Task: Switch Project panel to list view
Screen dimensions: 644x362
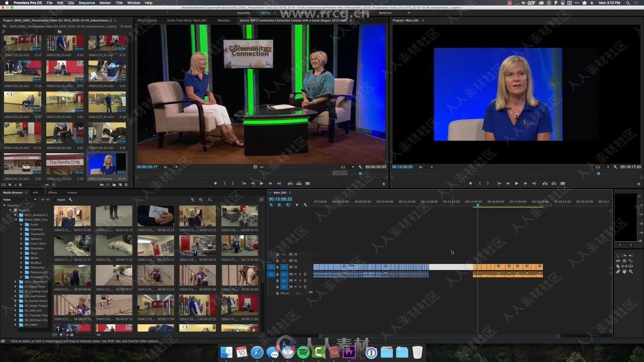Action: click(x=4, y=185)
